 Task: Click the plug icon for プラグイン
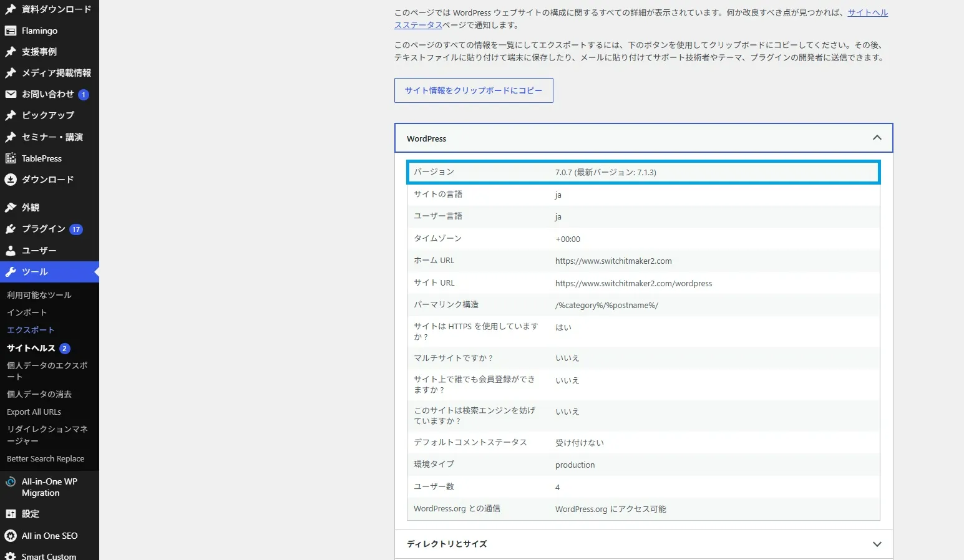point(11,229)
